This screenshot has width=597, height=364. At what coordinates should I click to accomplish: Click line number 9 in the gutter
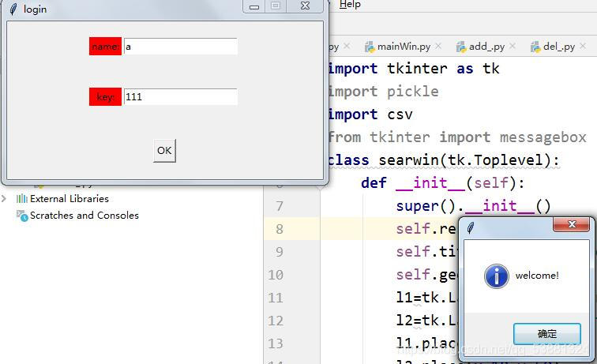click(280, 252)
